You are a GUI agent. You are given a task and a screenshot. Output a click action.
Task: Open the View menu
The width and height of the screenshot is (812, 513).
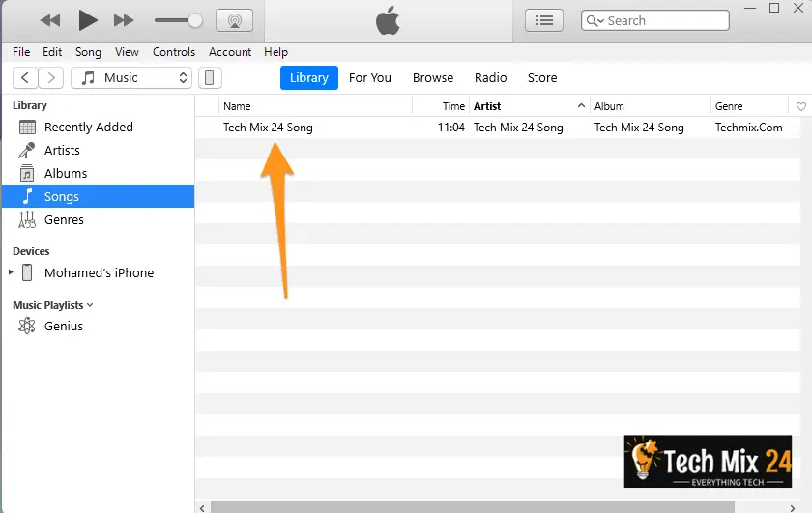[x=127, y=52]
